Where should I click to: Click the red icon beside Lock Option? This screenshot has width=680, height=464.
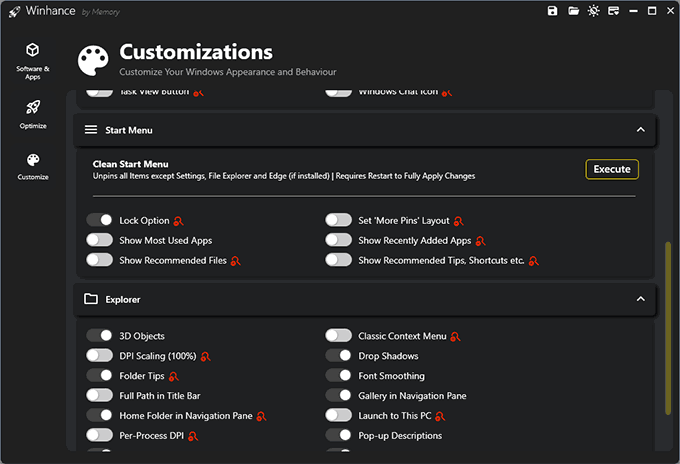pos(178,220)
